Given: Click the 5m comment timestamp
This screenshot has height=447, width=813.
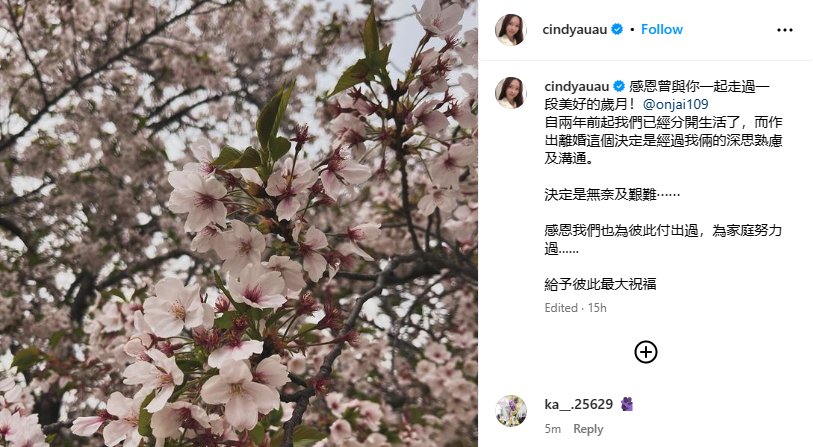Looking at the screenshot, I should pos(553,429).
